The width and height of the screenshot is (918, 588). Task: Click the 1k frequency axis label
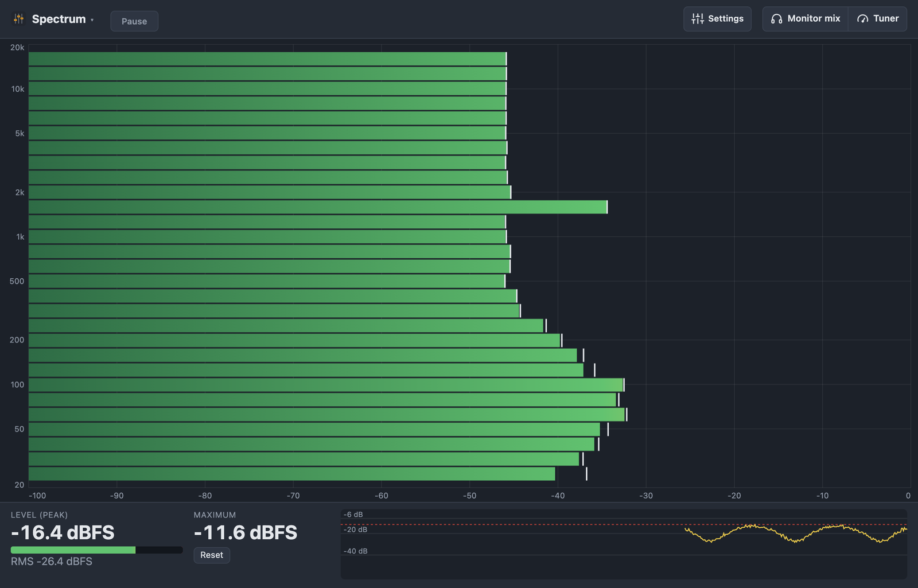pyautogui.click(x=20, y=237)
